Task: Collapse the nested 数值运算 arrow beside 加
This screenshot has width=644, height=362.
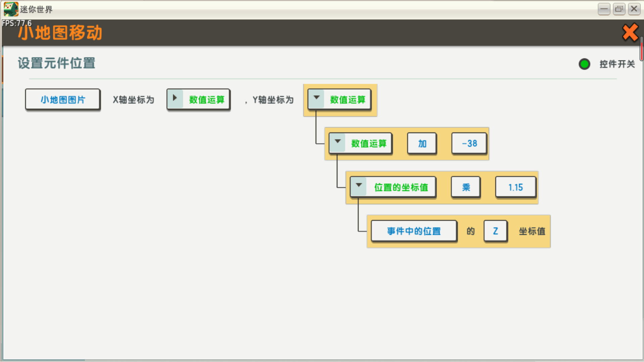Action: (337, 142)
